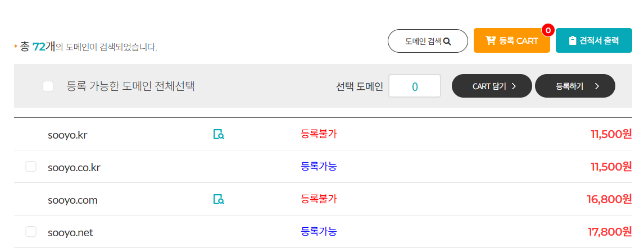
Task: Click the WHOIS lookup icon beside sooyo.kr
Action: point(219,134)
